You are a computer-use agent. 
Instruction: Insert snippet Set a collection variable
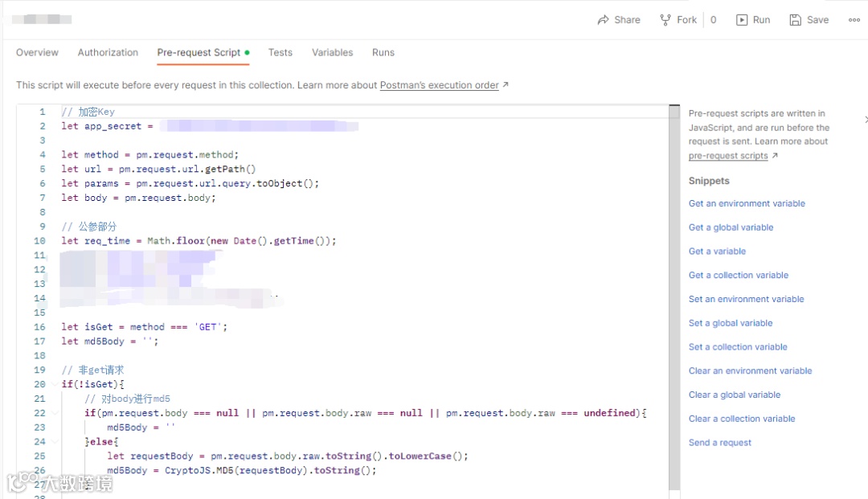click(x=738, y=347)
